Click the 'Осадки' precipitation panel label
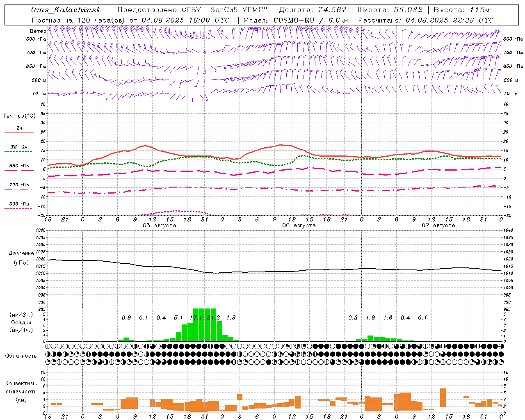525x420 pixels. 21,322
